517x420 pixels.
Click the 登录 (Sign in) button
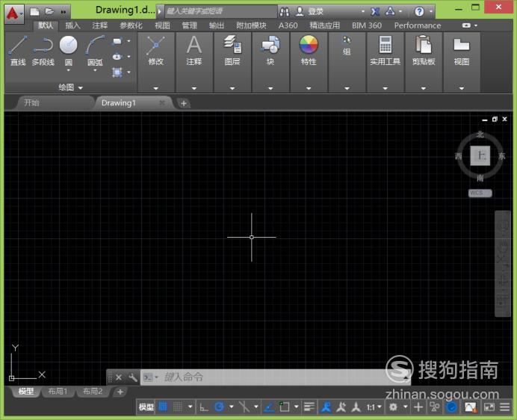[x=316, y=11]
